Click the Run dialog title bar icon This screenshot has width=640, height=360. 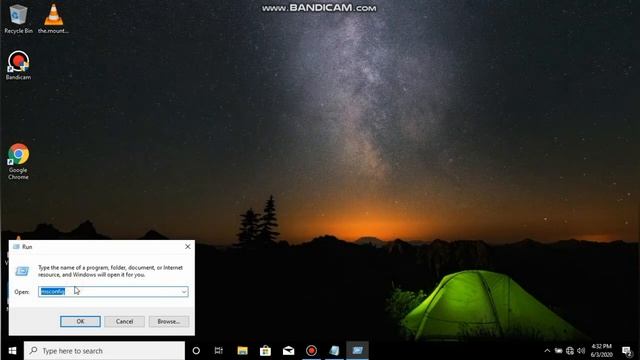click(x=16, y=247)
